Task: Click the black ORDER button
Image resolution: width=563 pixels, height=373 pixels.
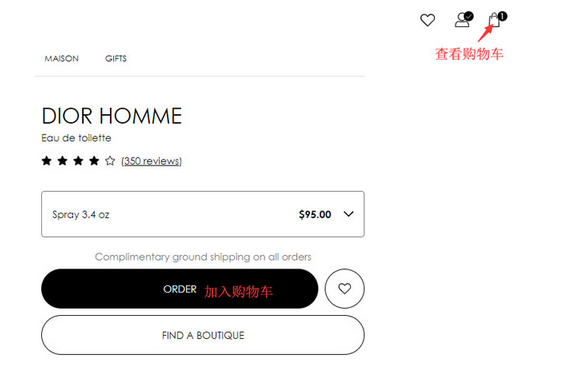Action: click(x=180, y=289)
